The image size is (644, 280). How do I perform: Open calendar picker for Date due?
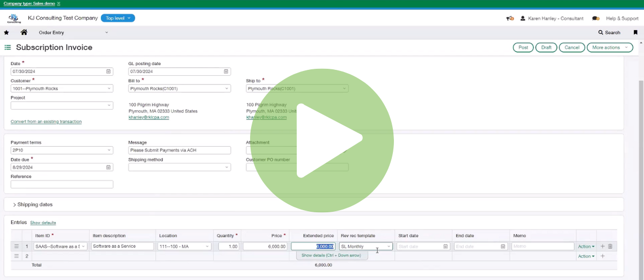(108, 168)
